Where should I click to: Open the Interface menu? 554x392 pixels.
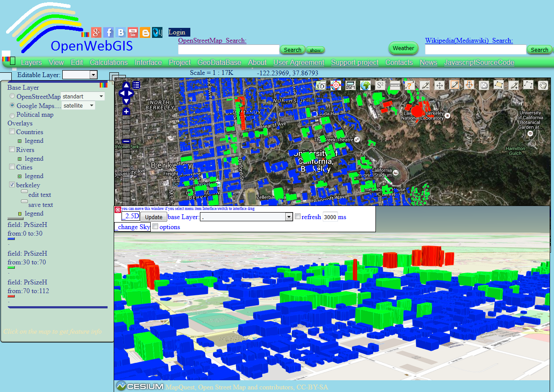[148, 62]
